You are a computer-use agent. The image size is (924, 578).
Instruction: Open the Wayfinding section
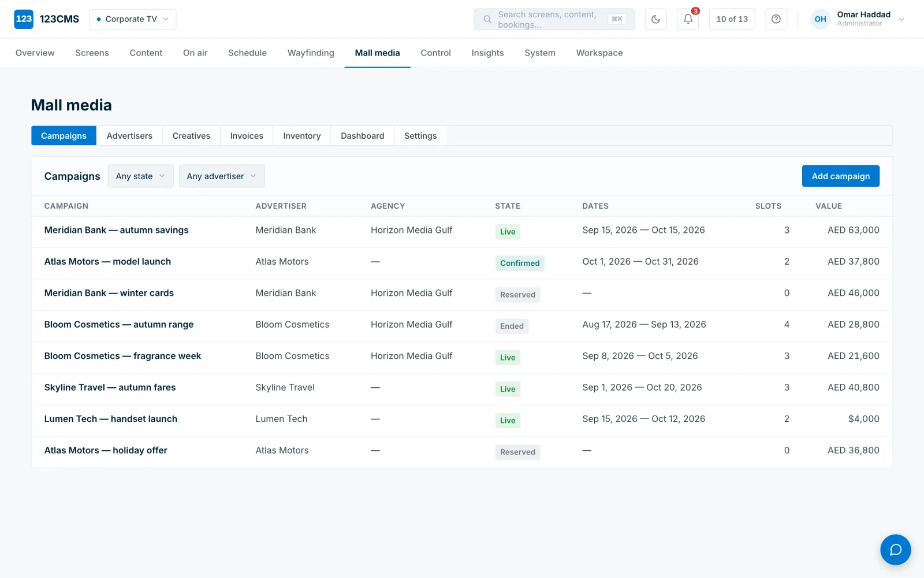[x=311, y=53]
